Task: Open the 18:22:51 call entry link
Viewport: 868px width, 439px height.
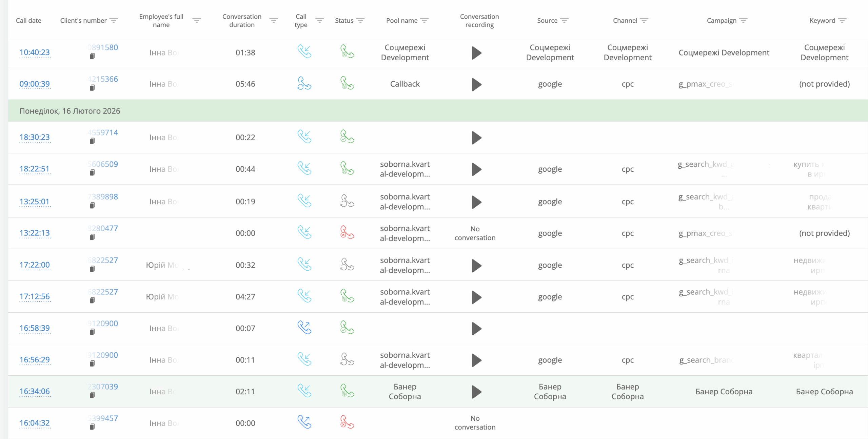Action: 35,169
